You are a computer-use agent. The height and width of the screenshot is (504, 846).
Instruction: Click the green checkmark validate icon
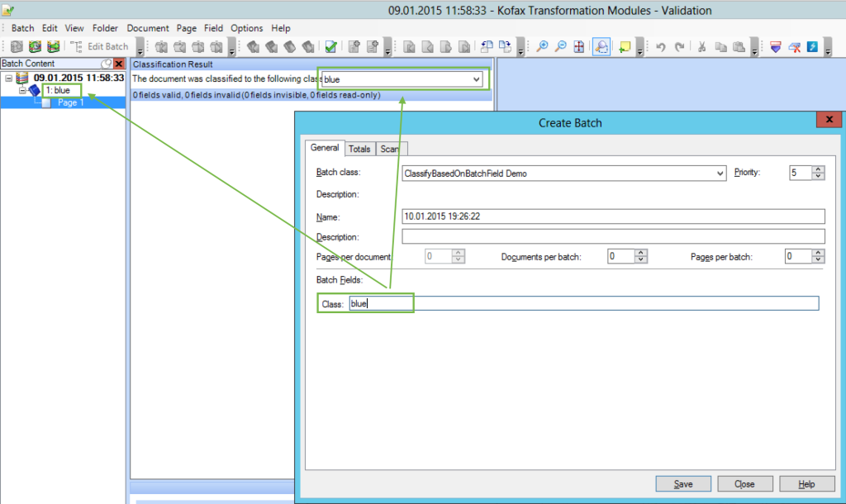tap(330, 47)
